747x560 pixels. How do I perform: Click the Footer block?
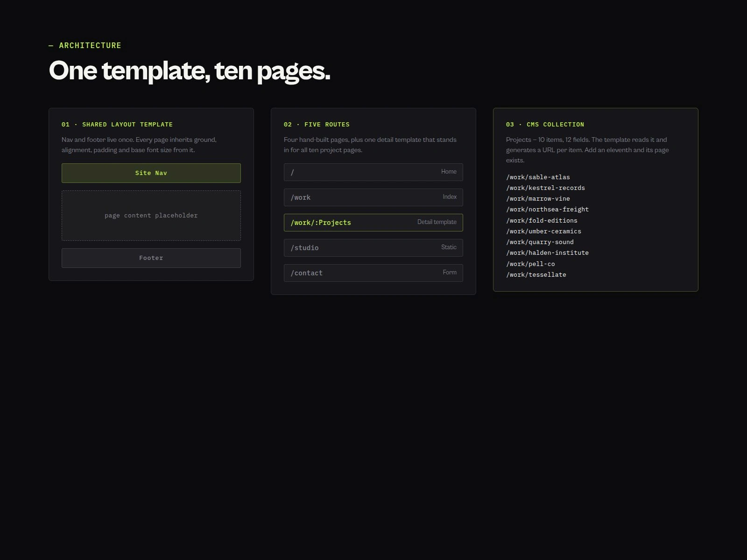click(151, 258)
